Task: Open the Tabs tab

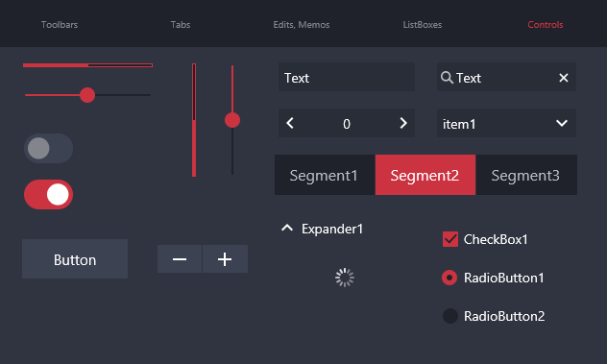Action: coord(181,24)
